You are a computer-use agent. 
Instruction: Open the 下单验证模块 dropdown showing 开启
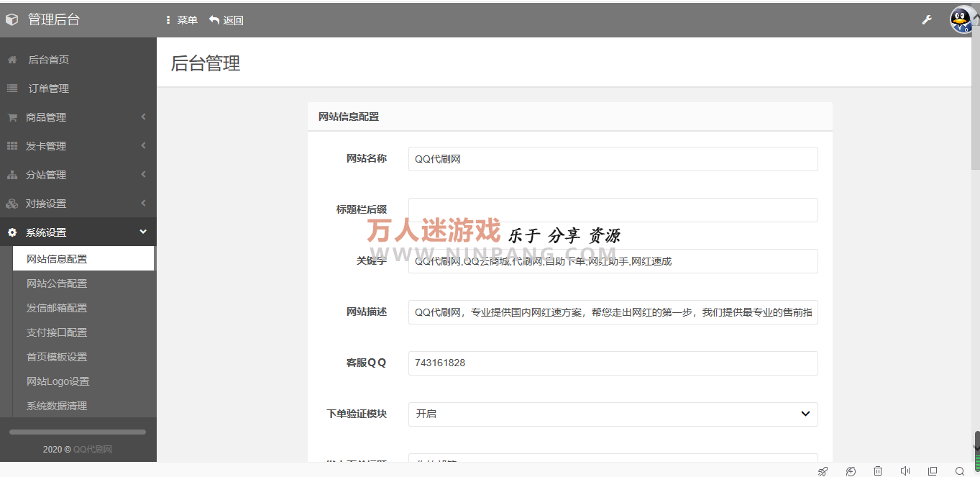coord(613,414)
